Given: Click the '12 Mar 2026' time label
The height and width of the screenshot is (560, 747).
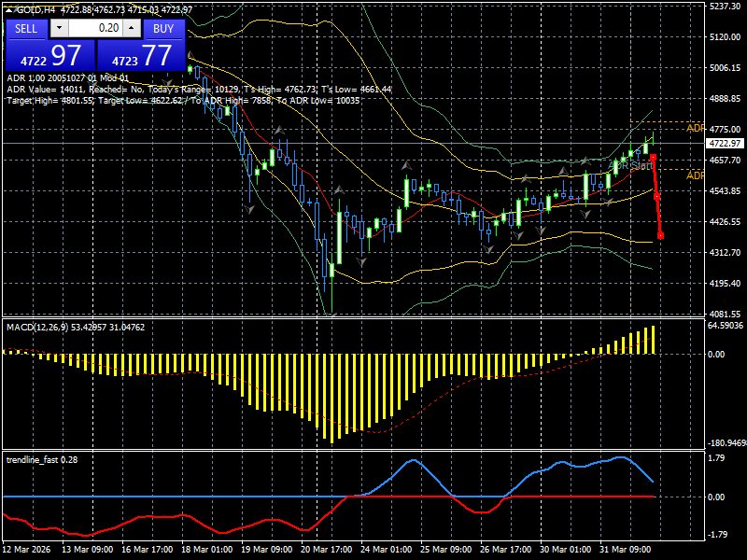Looking at the screenshot, I should (x=26, y=550).
